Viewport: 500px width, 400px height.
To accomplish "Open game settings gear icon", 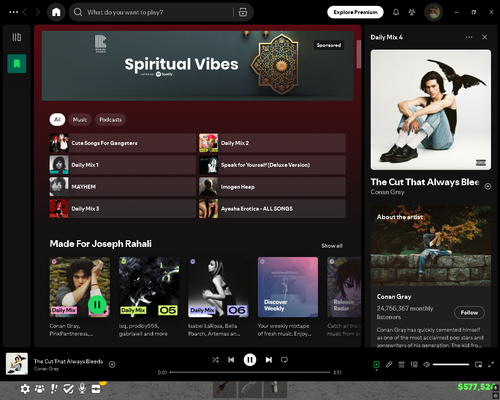I will click(x=25, y=389).
